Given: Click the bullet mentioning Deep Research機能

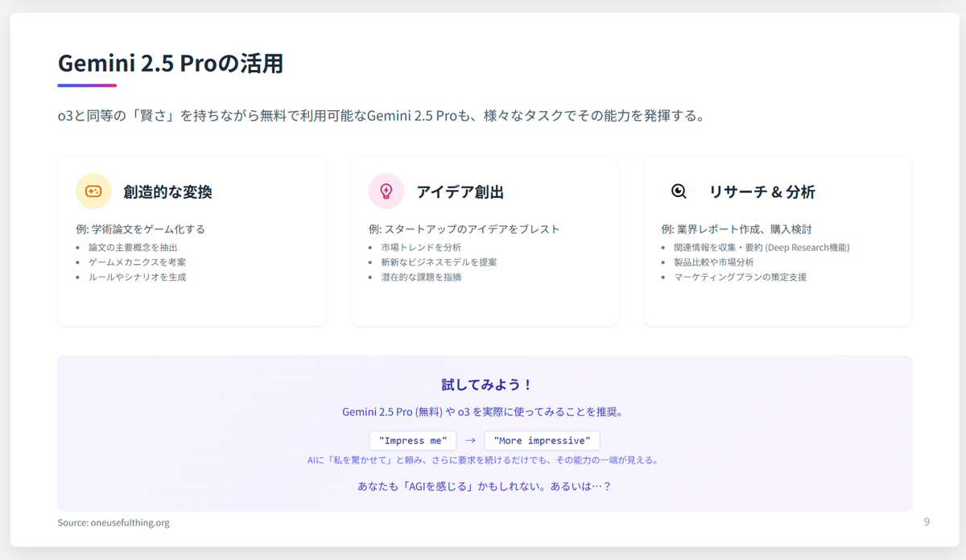Looking at the screenshot, I should pos(762,248).
